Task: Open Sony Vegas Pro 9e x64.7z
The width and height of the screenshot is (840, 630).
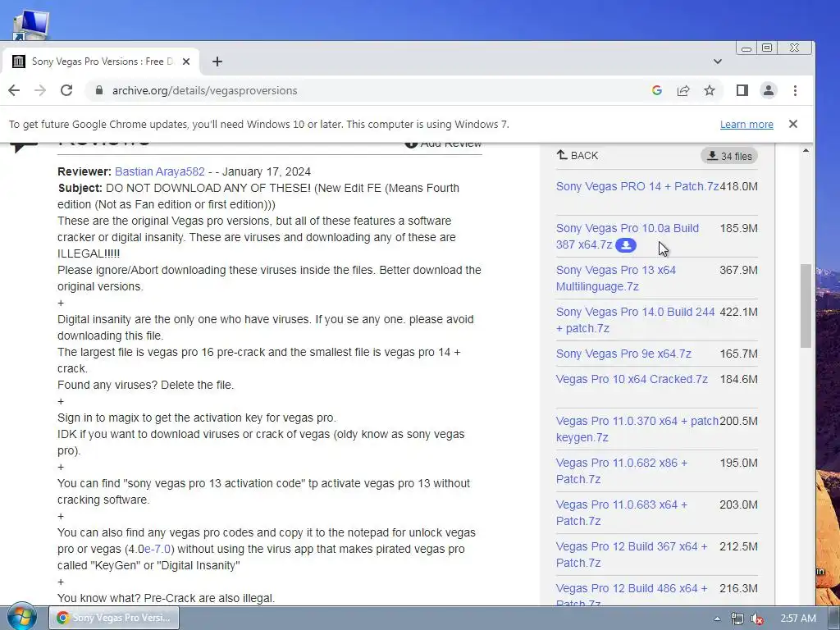Action: pyautogui.click(x=623, y=354)
